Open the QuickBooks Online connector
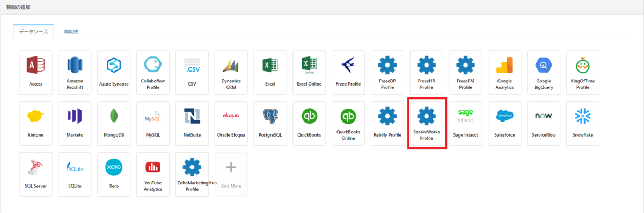Image resolution: width=644 pixels, height=213 pixels. tap(348, 123)
